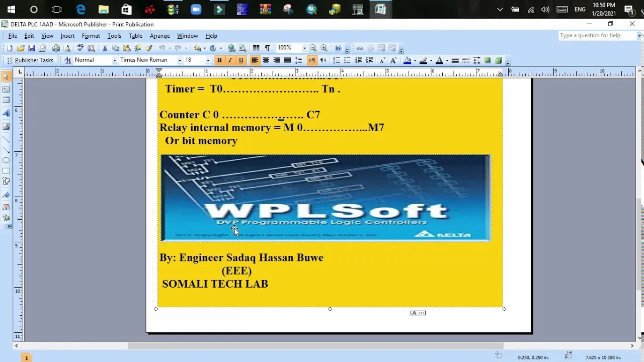This screenshot has width=644, height=362.
Task: Expand the Font Color dropdown arrow
Action: point(447,60)
